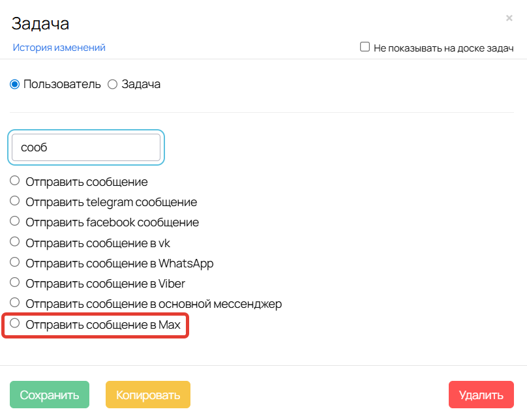Pick "Отправить facebook сообщение"
The image size is (527, 420).
tap(14, 221)
